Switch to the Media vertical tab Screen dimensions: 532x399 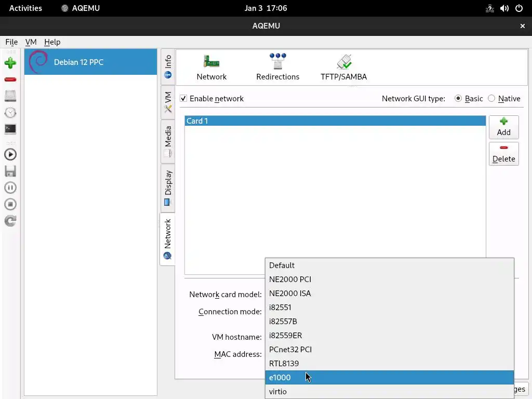[168, 141]
